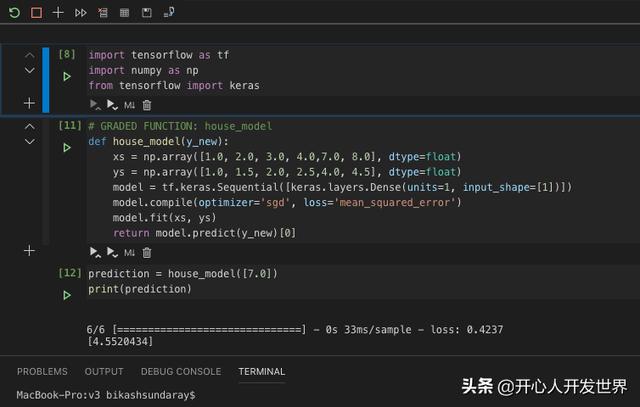Run cell [8] with the green play button
Screen dimensions: 640x407
click(67, 76)
